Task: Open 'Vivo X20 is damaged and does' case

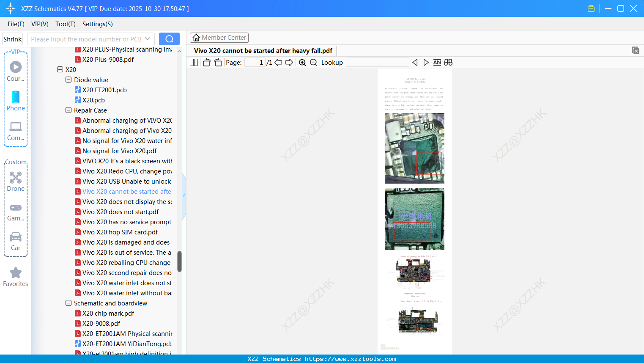Action: [126, 242]
